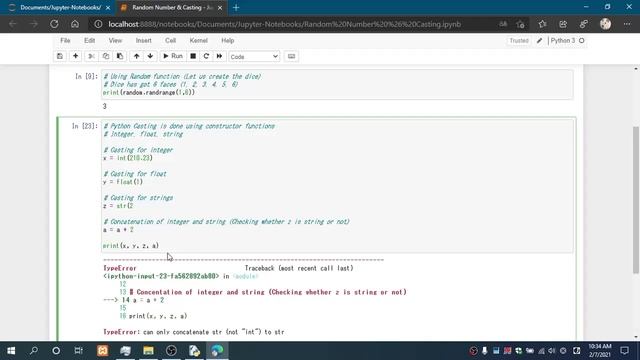Open the Windows notification center

click(624, 351)
